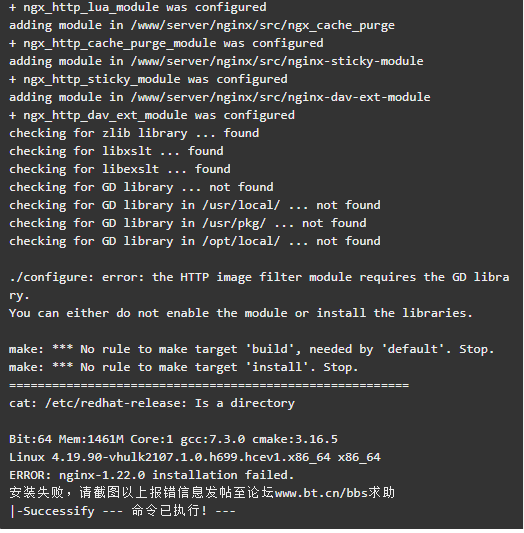Click the 'checking for libxslt ... found' line
The width and height of the screenshot is (524, 533).
116,151
